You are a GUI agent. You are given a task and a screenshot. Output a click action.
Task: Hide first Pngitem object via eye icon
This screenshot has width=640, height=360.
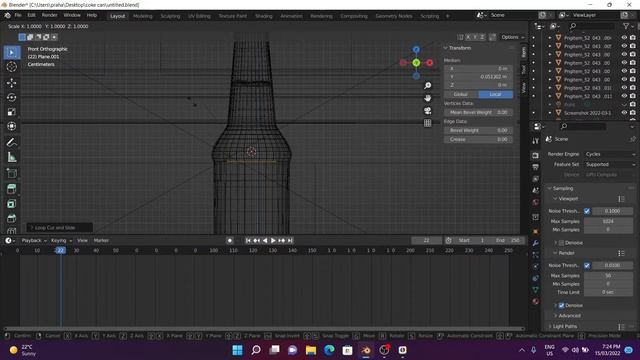[624, 38]
